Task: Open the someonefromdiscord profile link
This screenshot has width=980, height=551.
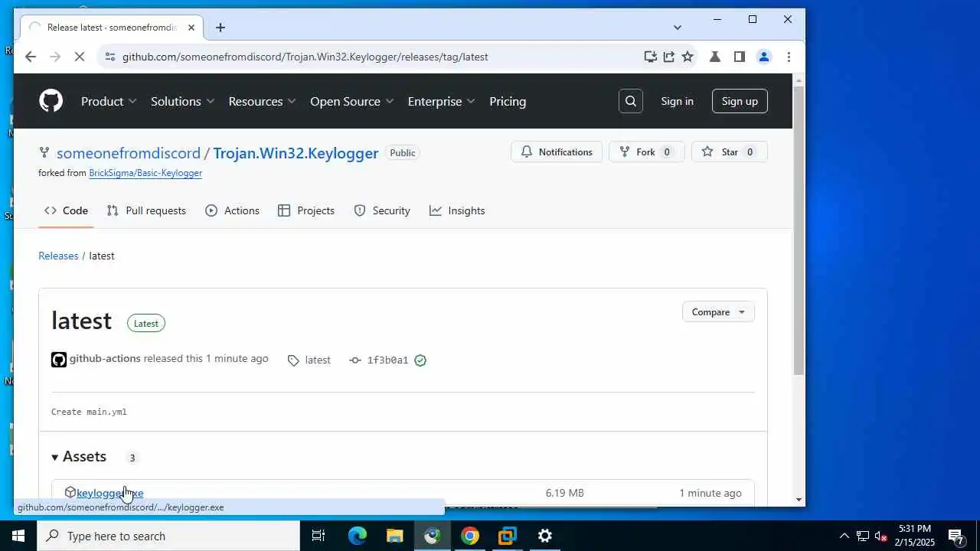Action: point(129,153)
